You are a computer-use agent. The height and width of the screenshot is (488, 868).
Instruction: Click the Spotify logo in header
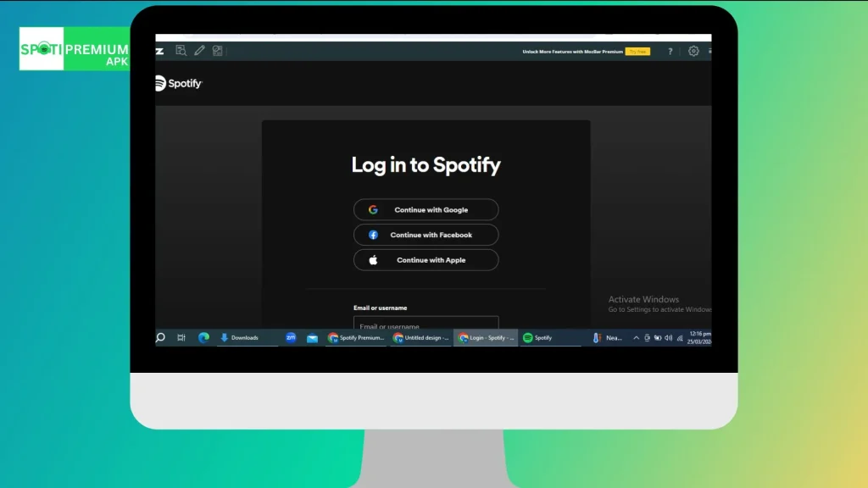click(x=179, y=83)
